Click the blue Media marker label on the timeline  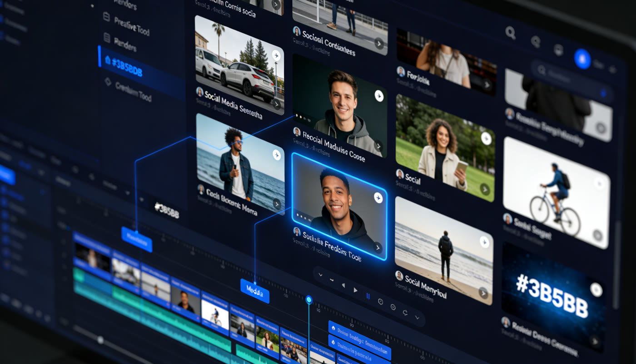pos(255,291)
